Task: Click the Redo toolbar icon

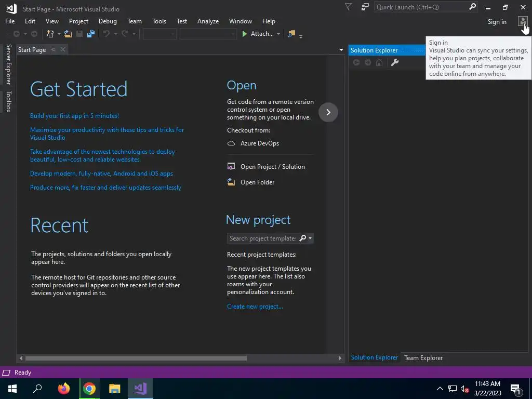Action: click(x=125, y=34)
